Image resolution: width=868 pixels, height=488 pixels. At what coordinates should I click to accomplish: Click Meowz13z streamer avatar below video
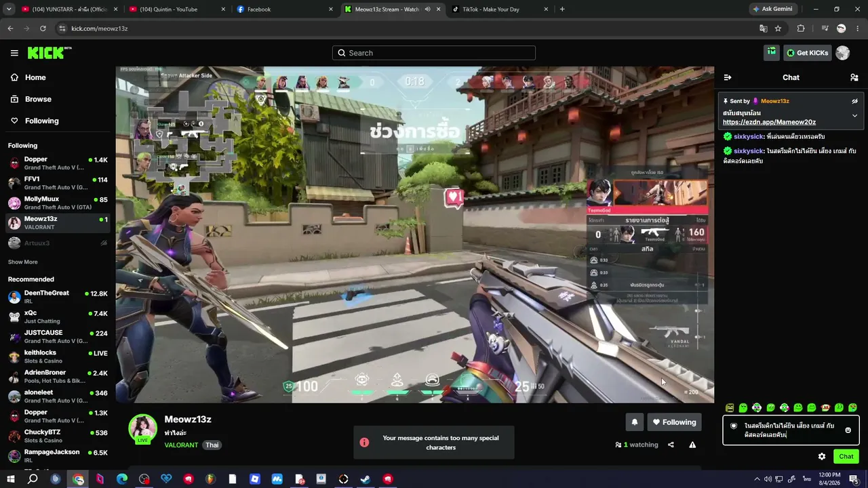pos(143,428)
